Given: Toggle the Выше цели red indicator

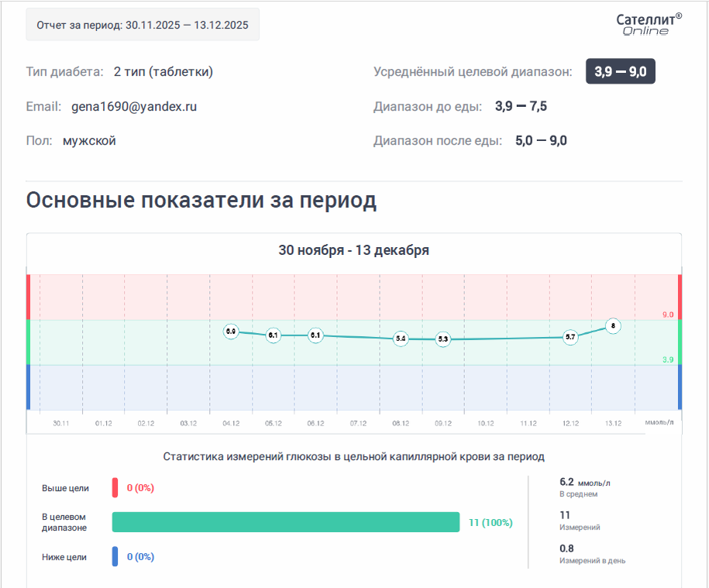Looking at the screenshot, I should click(115, 488).
